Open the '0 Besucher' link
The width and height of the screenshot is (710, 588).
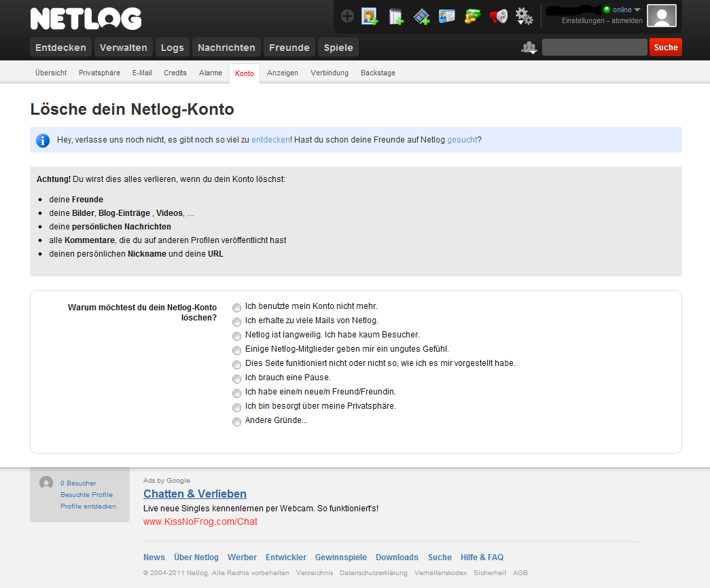point(78,483)
